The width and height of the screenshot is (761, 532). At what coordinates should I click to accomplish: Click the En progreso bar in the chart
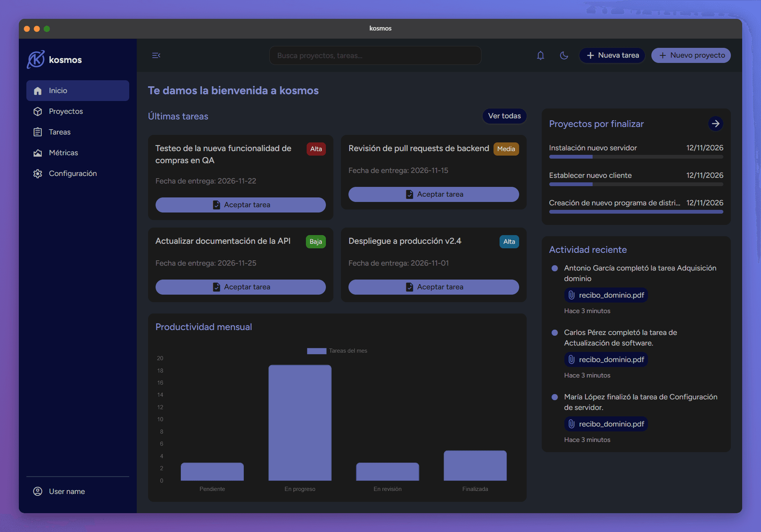coord(300,422)
